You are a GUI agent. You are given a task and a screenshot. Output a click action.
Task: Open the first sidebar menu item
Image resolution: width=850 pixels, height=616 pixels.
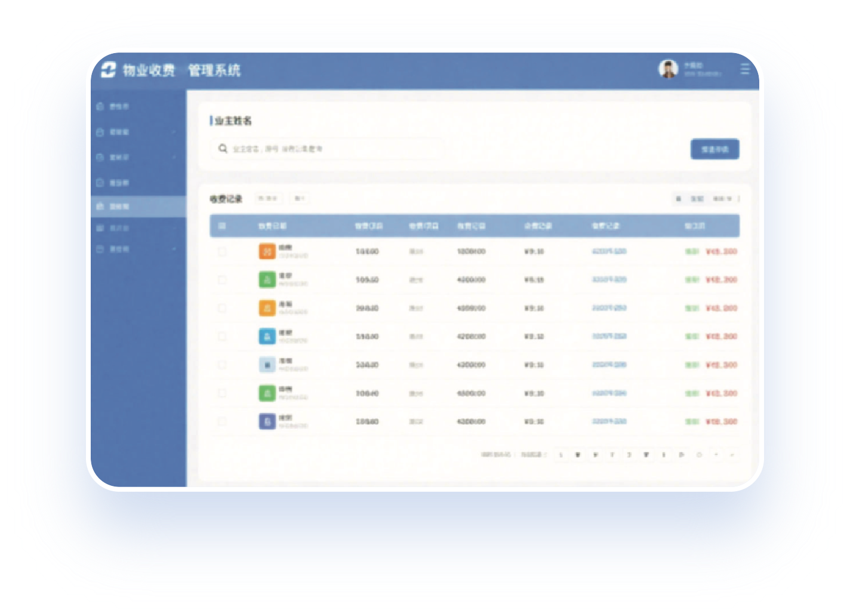coord(119,106)
